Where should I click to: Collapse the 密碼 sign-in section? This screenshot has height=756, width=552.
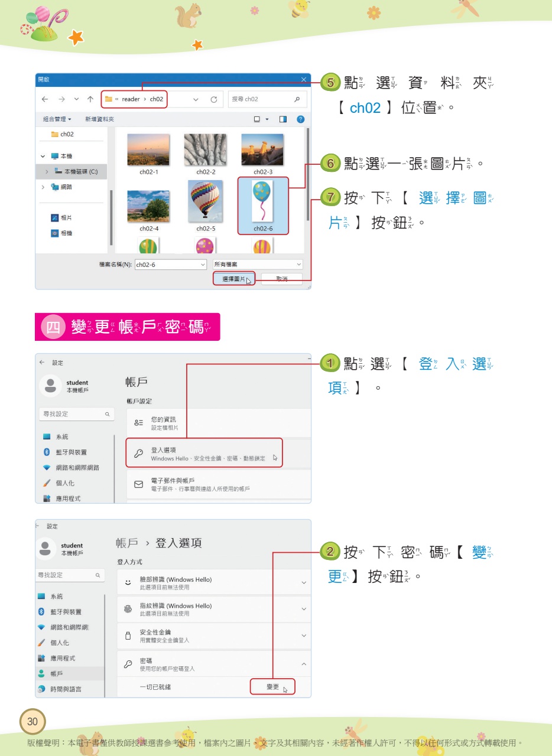point(304,664)
